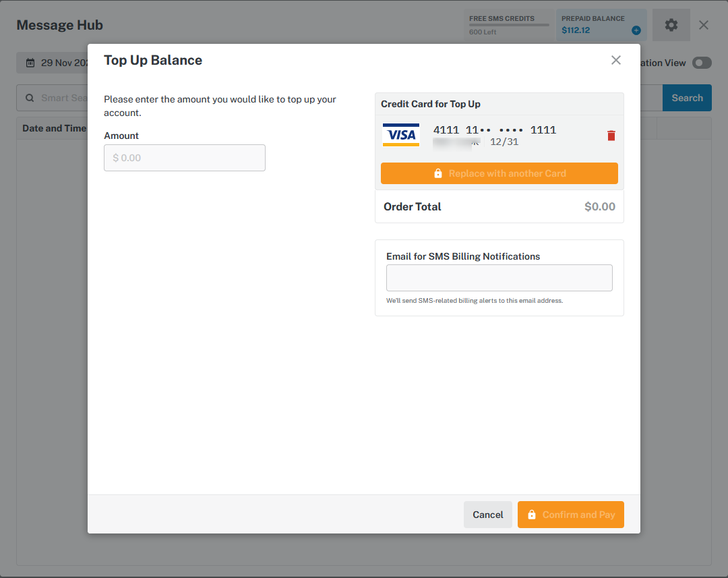Click the $0.00 Order Total amount
Viewport: 728px width, 578px height.
[599, 206]
